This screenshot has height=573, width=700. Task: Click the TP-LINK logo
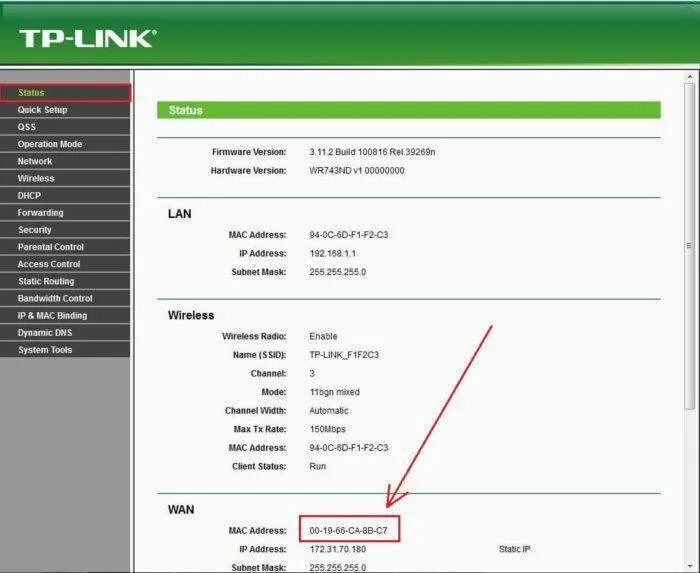(x=88, y=39)
